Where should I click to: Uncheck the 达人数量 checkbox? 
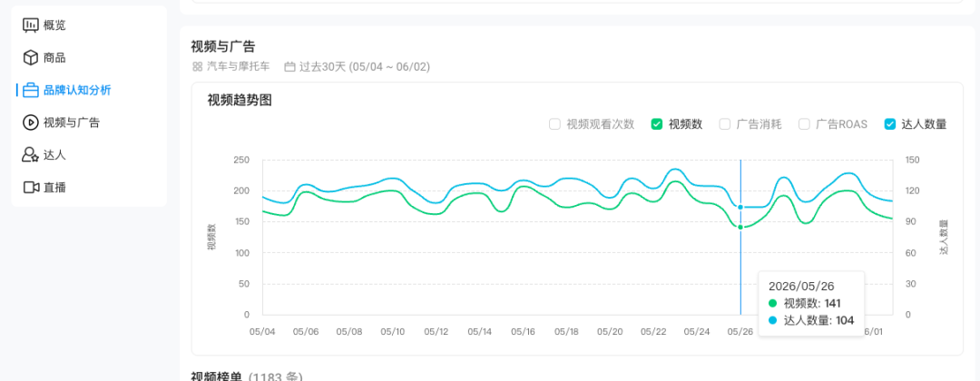tap(890, 123)
